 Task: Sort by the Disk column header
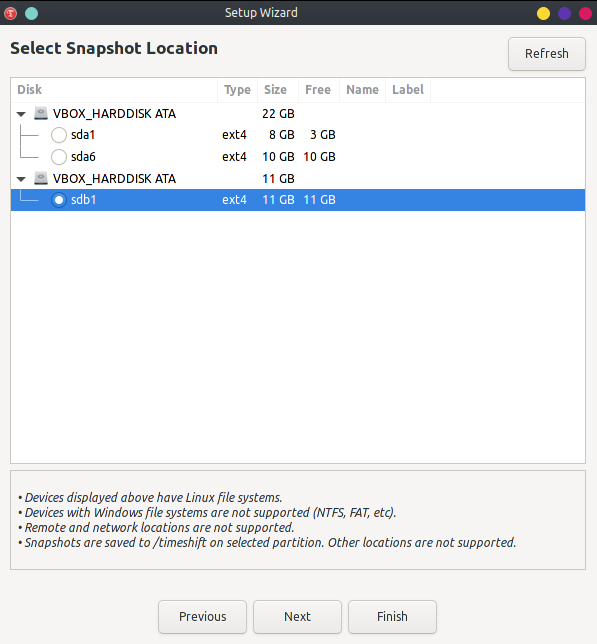[x=114, y=90]
